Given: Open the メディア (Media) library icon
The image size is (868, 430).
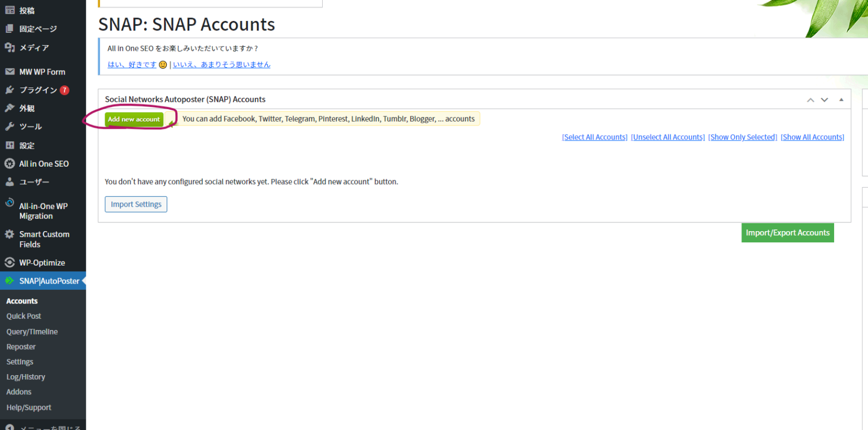Looking at the screenshot, I should tap(10, 47).
